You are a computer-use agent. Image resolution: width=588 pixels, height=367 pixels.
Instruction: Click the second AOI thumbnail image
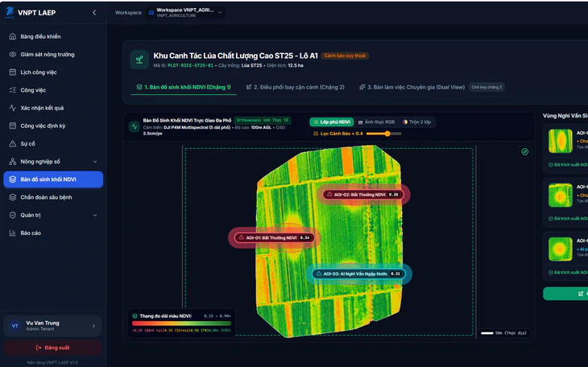click(561, 195)
